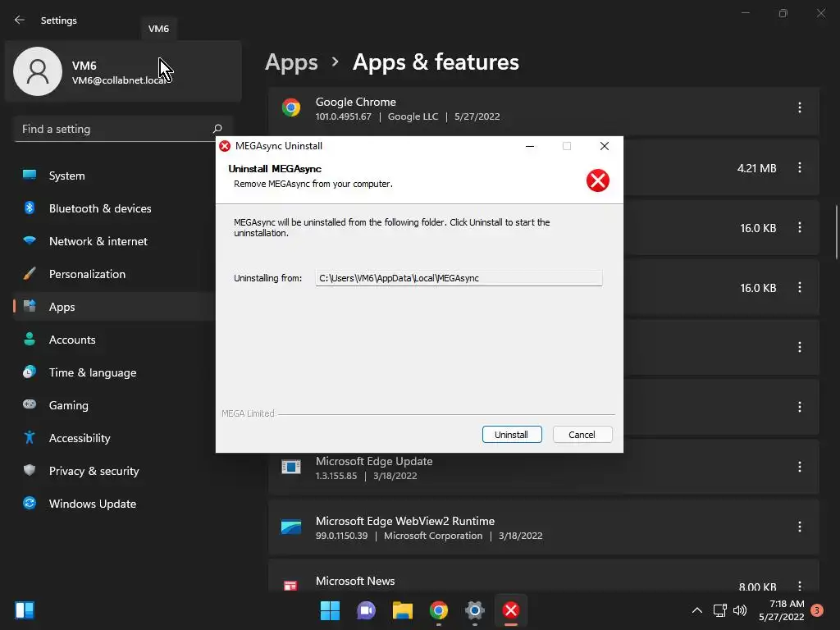Open Windows Update settings
Image resolution: width=840 pixels, height=630 pixels.
pos(114,504)
